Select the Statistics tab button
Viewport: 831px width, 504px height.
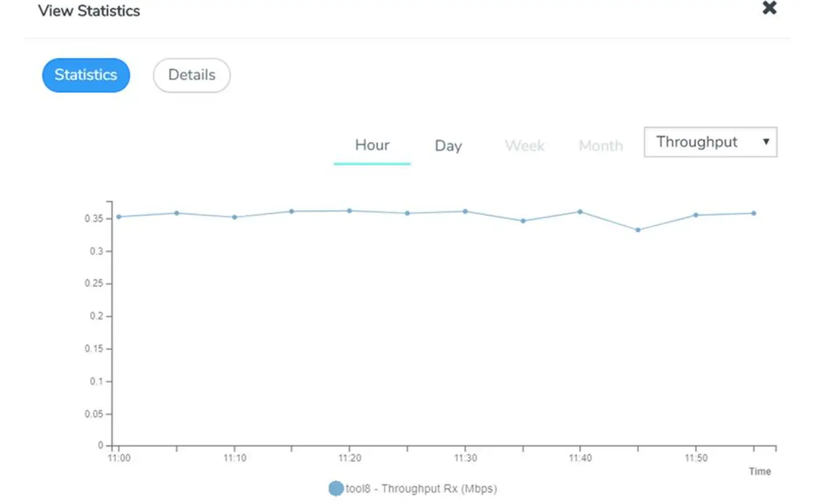tap(86, 75)
